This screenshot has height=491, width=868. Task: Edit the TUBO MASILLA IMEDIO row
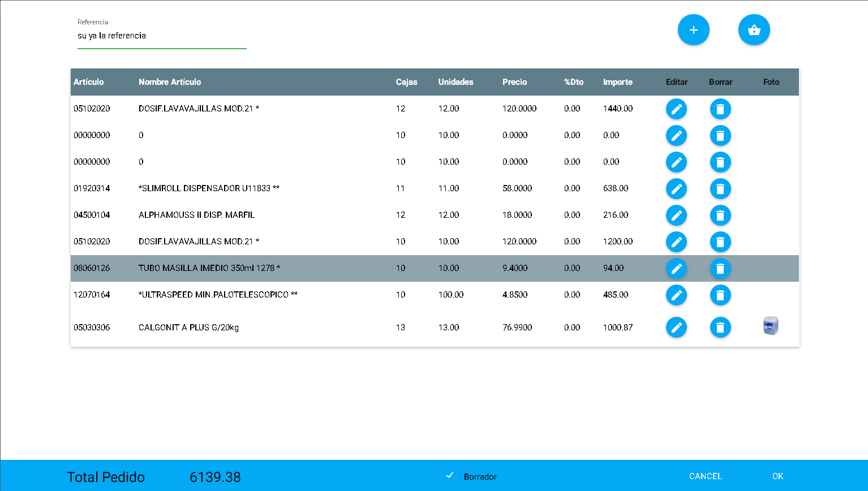(676, 268)
